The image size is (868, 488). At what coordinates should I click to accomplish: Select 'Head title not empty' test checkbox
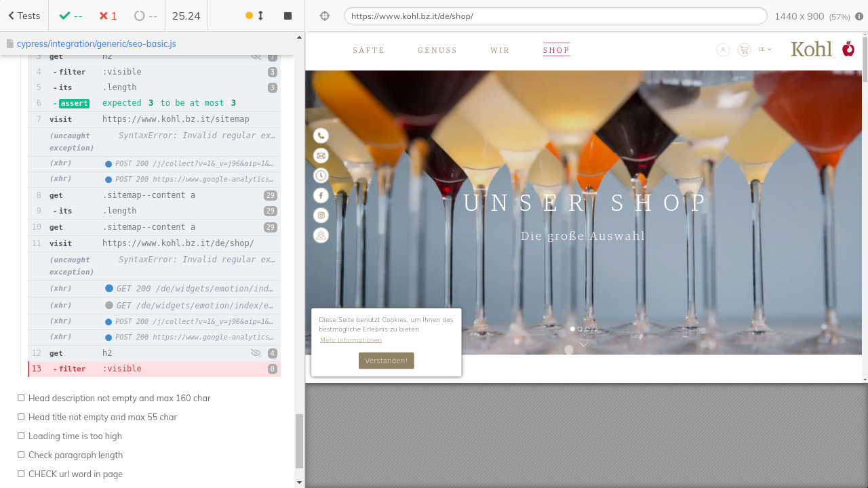pos(22,417)
